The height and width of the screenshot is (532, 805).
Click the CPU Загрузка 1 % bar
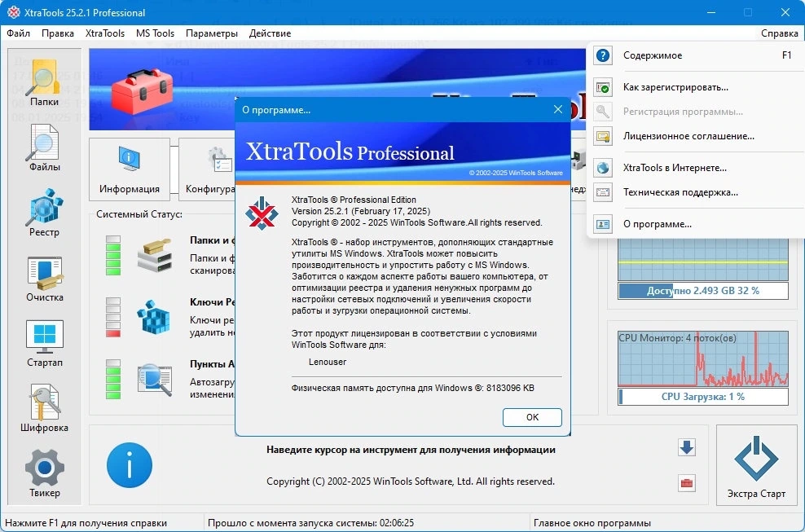703,397
